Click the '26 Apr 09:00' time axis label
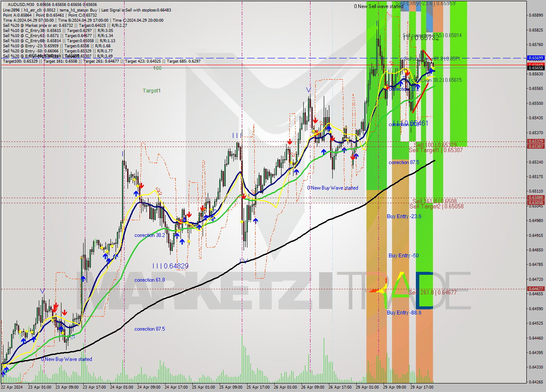This screenshot has width=546, height=392. tap(313, 387)
